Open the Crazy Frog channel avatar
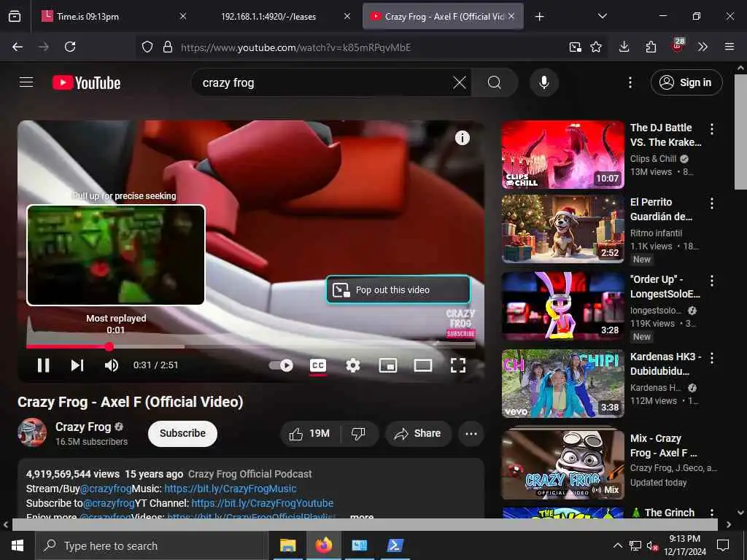This screenshot has height=560, width=747. pyautogui.click(x=32, y=432)
